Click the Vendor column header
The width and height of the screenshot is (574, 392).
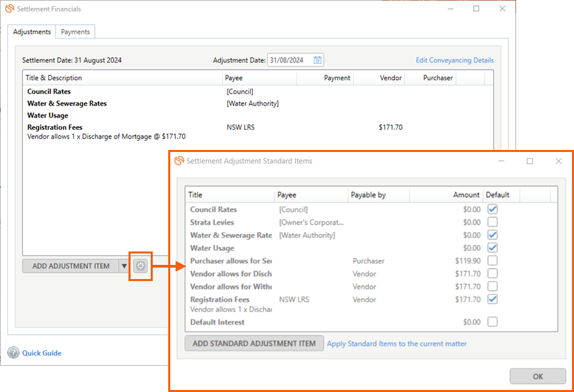[x=380, y=77]
